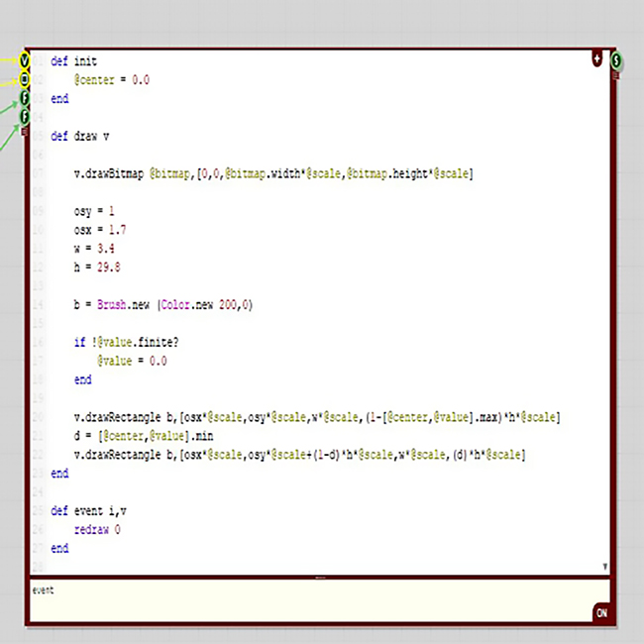The height and width of the screenshot is (644, 644).
Task: Click the green S output connector
Action: 617,61
